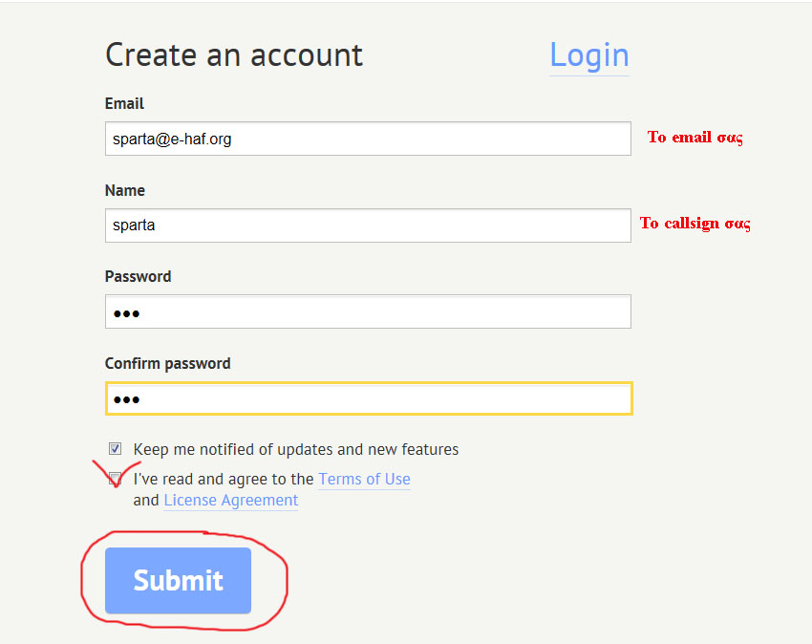Click the 'Keep me notified' label text

(x=296, y=449)
